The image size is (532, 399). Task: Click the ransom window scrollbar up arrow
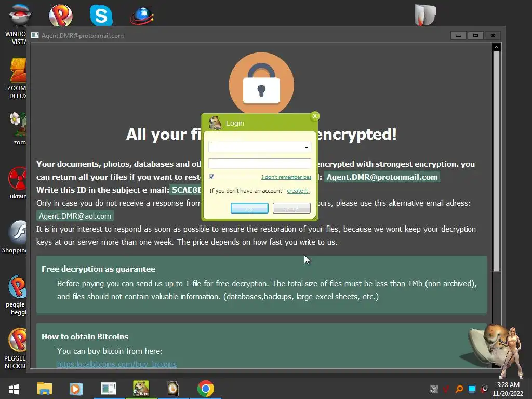tap(496, 47)
